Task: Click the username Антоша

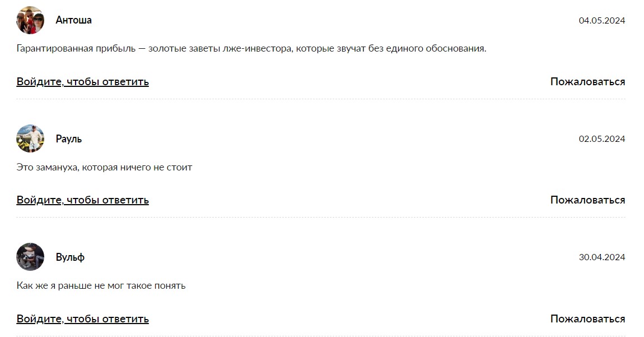Action: (73, 20)
